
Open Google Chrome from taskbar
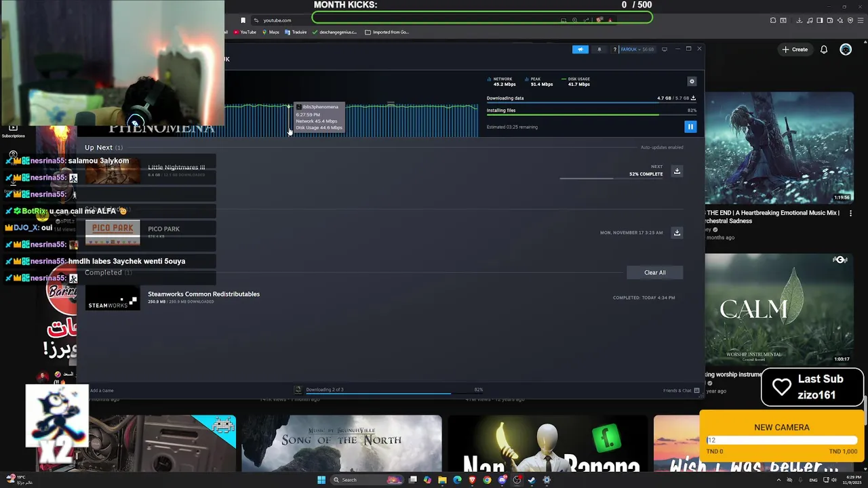(487, 480)
